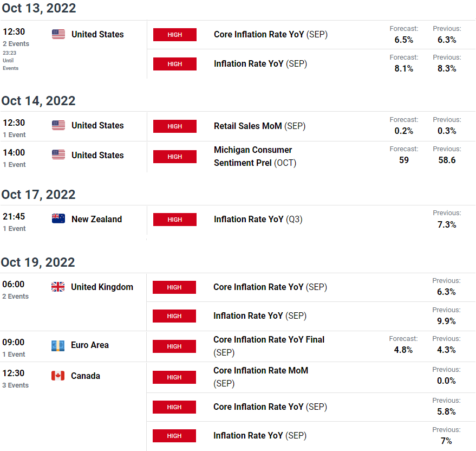This screenshot has width=476, height=451.
Task: Click the HIGH badge for New Zealand Inflation Rate
Action: pos(175,220)
